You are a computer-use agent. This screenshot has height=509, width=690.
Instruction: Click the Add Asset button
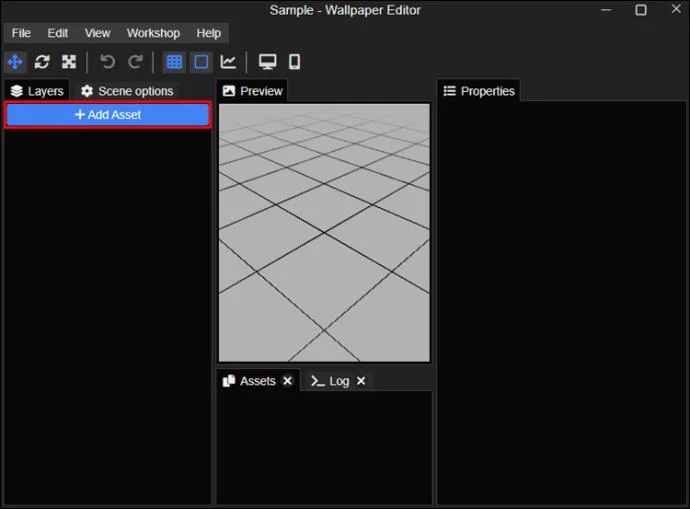tap(108, 115)
